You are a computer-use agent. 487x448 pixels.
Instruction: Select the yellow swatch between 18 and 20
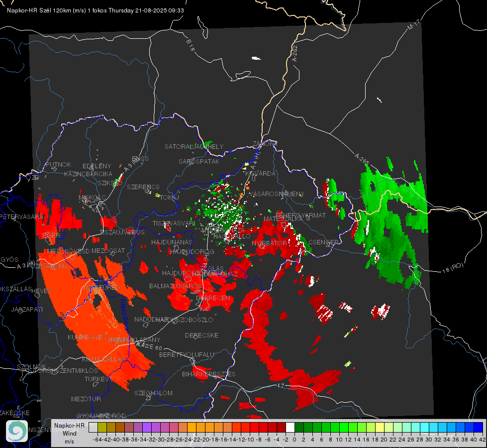pyautogui.click(x=380, y=427)
